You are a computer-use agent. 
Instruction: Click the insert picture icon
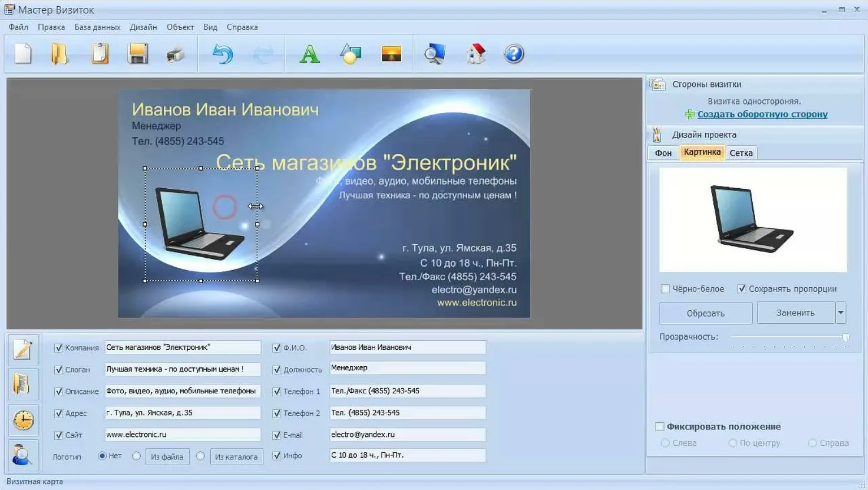click(391, 54)
